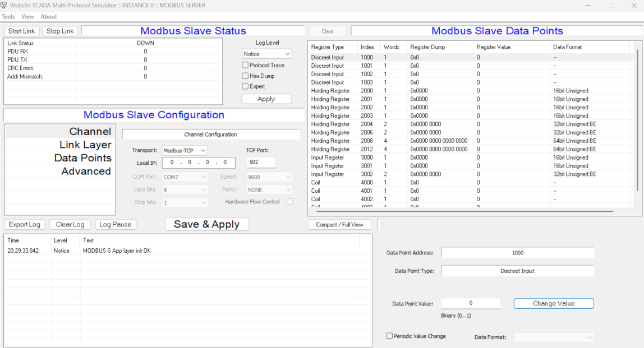Click the Export Log button
The width and height of the screenshot is (644, 348).
click(x=25, y=224)
